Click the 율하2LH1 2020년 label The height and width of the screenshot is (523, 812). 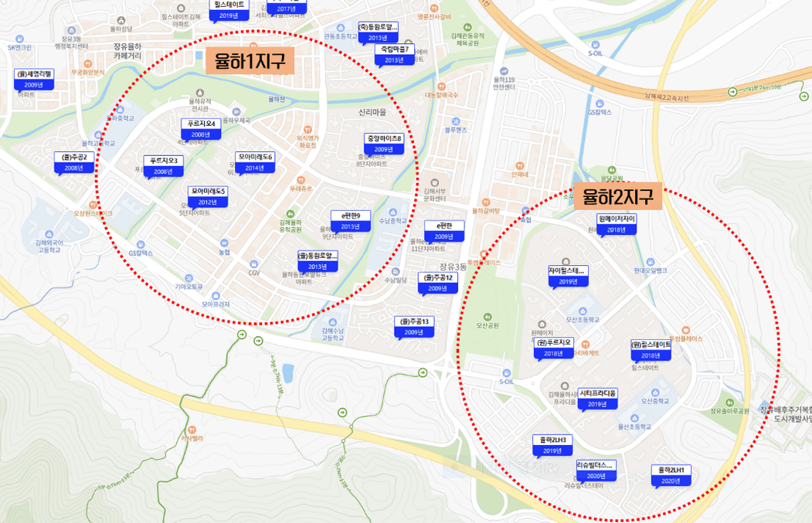click(671, 475)
